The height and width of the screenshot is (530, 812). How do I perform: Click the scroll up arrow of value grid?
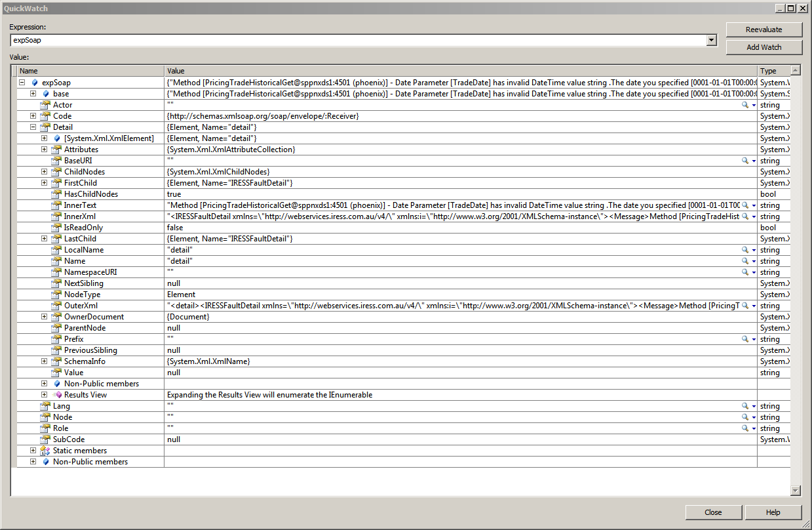point(796,70)
